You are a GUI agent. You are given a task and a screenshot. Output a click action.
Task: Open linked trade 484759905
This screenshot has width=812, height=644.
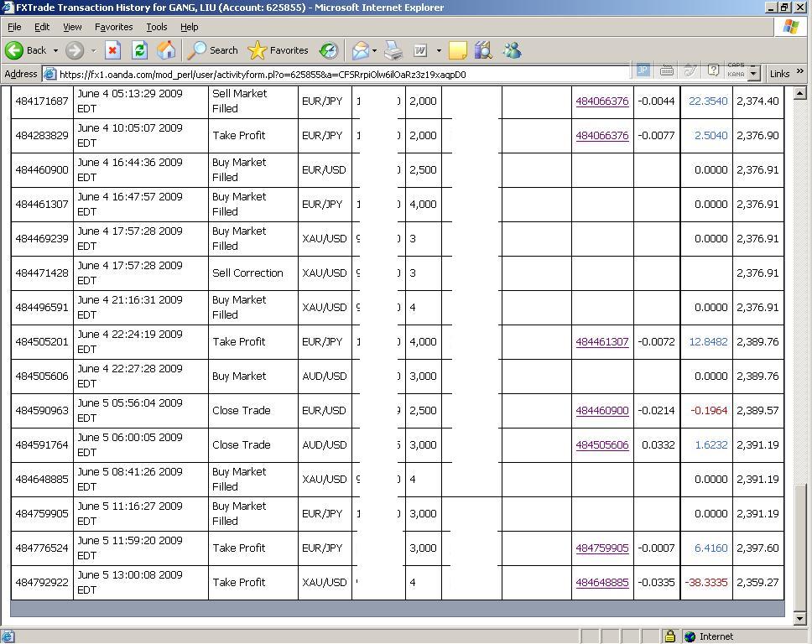click(x=602, y=548)
